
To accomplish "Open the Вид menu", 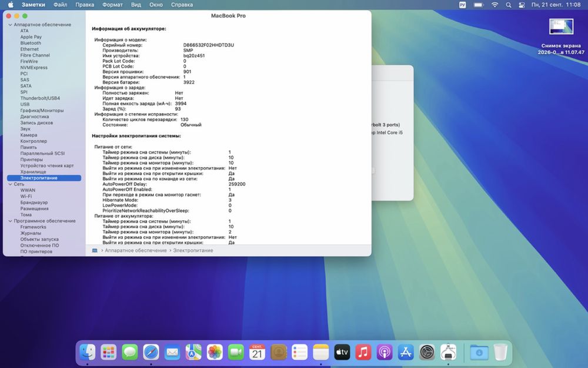I will [136, 5].
